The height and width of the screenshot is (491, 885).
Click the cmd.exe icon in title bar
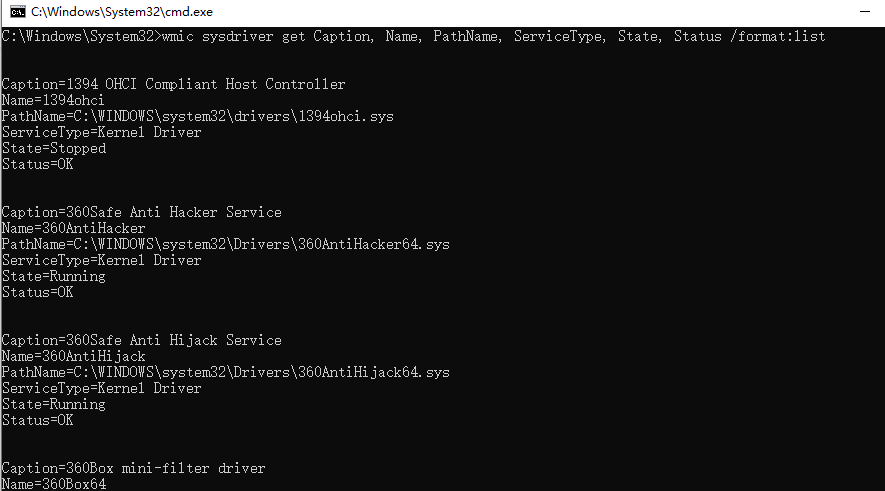tap(17, 12)
